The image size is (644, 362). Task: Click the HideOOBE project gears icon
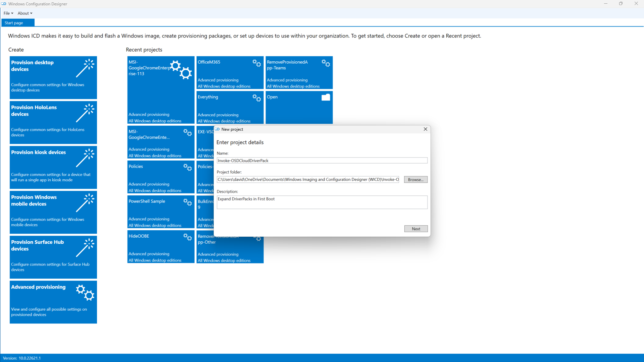(188, 237)
